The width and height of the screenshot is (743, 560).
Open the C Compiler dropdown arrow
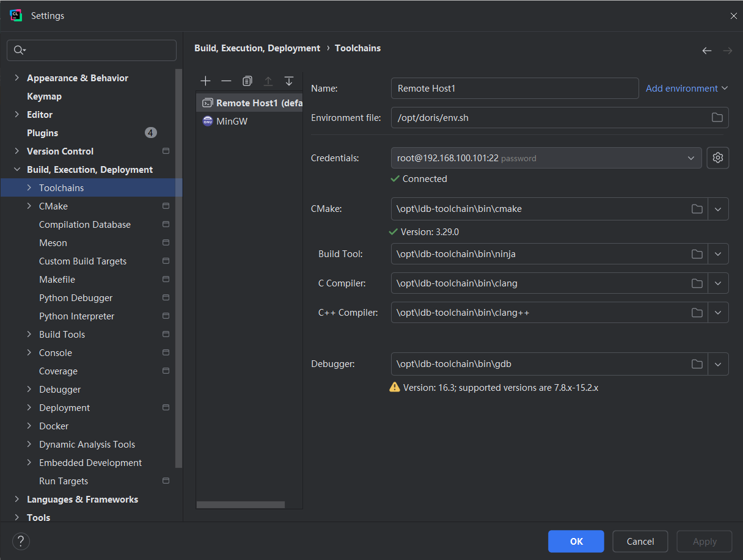(x=718, y=283)
